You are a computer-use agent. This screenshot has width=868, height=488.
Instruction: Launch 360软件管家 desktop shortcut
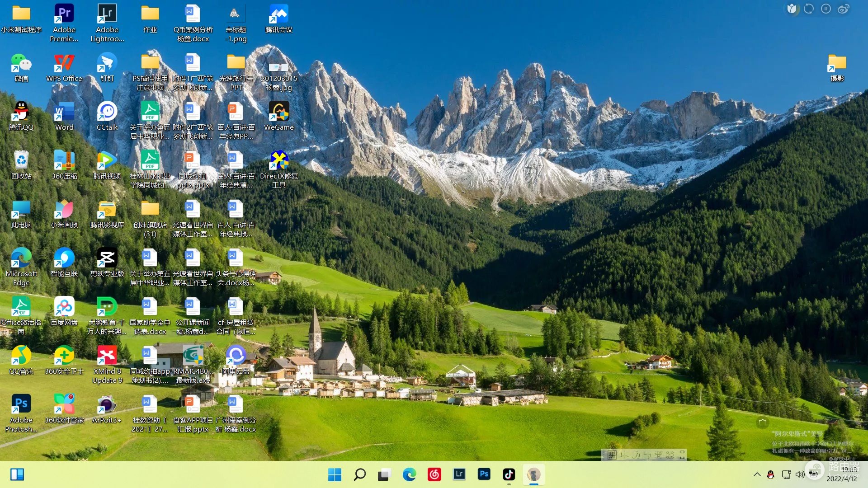tap(64, 409)
